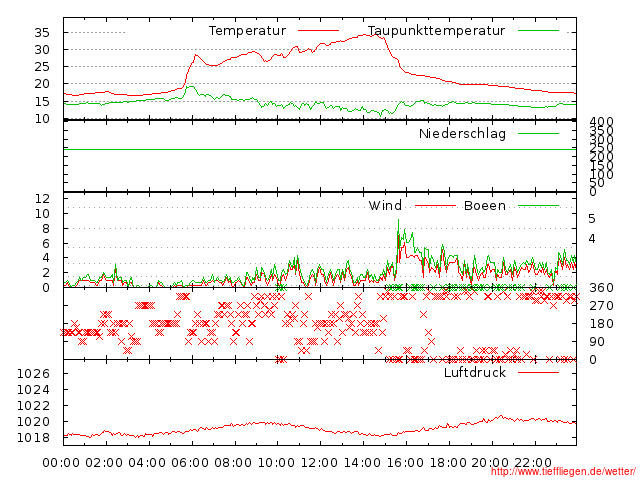Screen dimensions: 640x480
Task: Select the Taupunkttemperatur legend label
Action: (x=437, y=31)
